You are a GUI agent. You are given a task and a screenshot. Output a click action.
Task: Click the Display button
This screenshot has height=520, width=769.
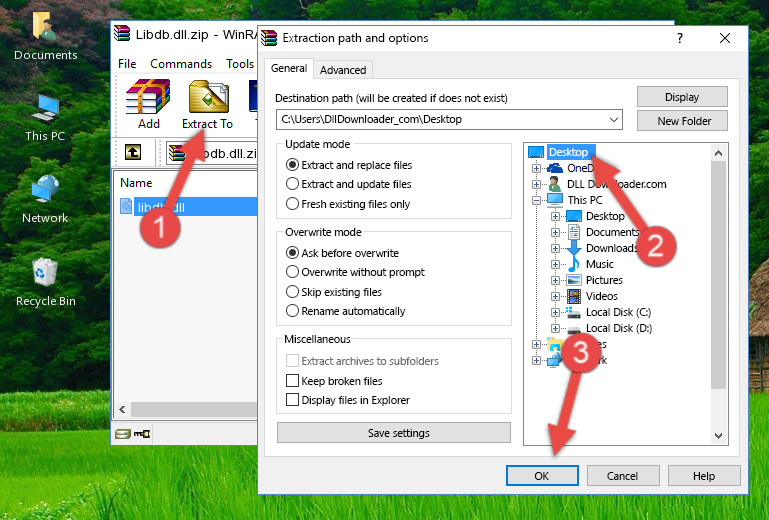[682, 97]
